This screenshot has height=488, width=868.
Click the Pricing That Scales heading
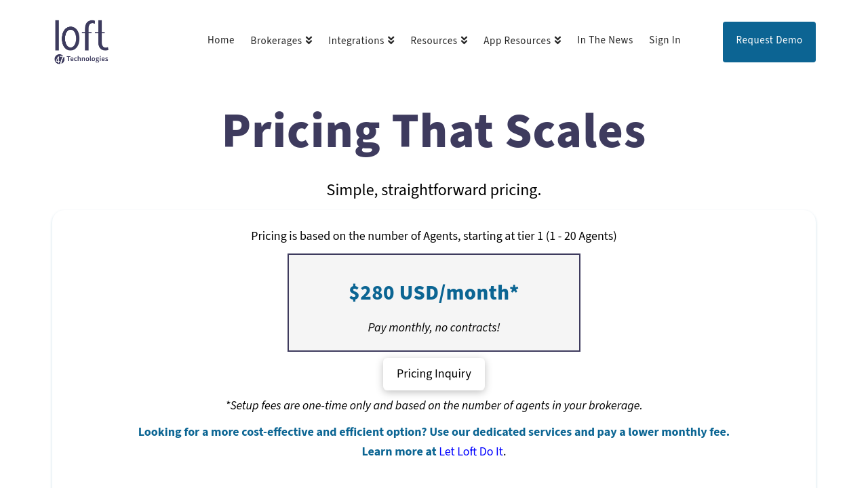434,131
